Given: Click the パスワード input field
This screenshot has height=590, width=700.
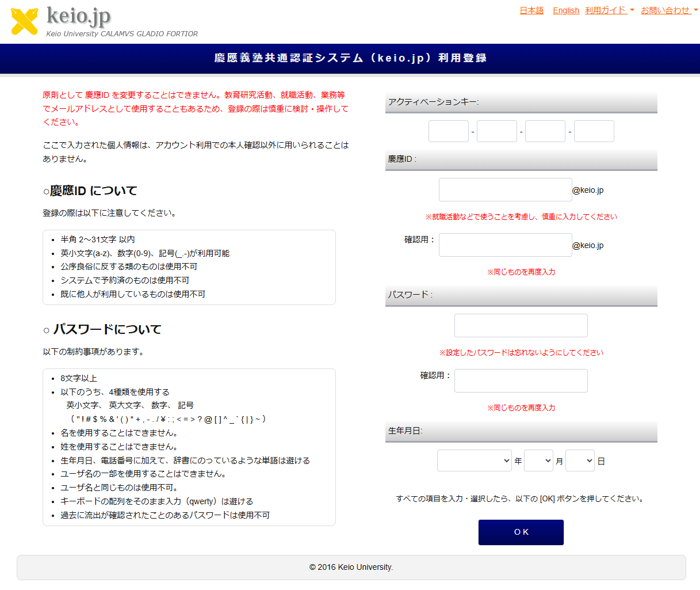Looking at the screenshot, I should click(x=521, y=326).
